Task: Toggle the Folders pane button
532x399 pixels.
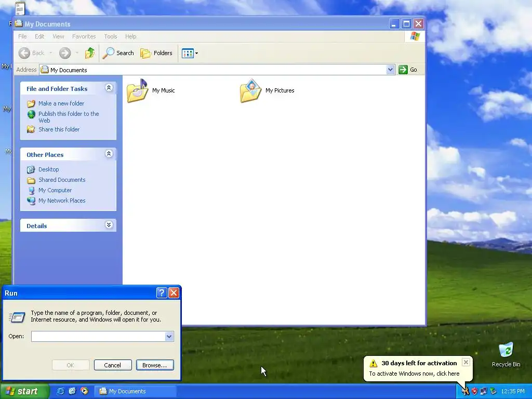Action: [156, 53]
